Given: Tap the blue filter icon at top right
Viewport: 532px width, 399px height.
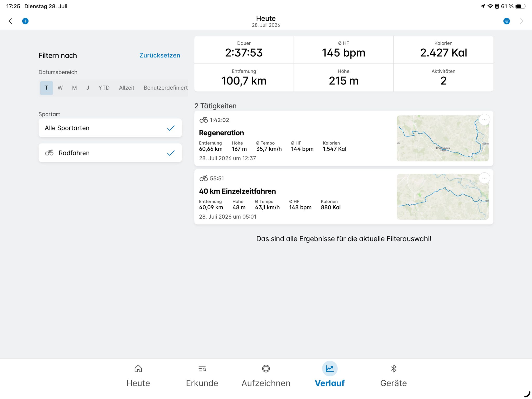Looking at the screenshot, I should 506,21.
